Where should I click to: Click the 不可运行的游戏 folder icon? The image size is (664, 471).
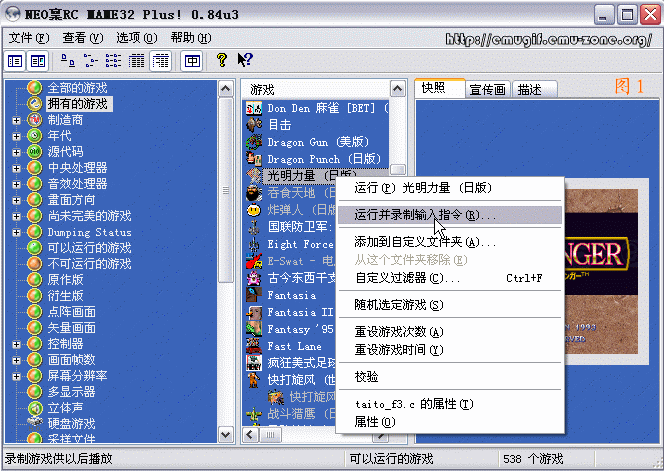(x=35, y=263)
